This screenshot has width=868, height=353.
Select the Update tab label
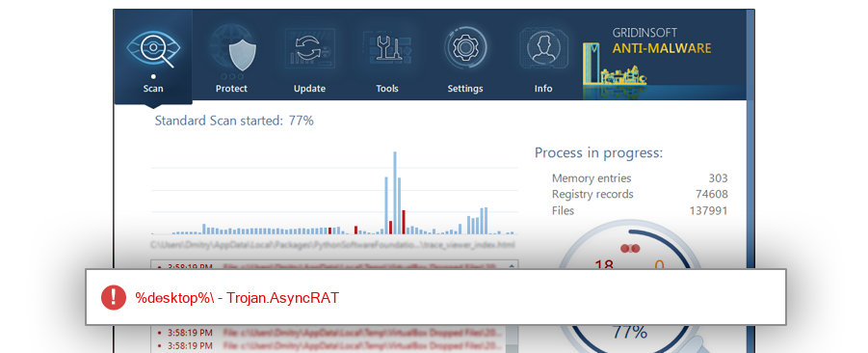click(x=309, y=89)
